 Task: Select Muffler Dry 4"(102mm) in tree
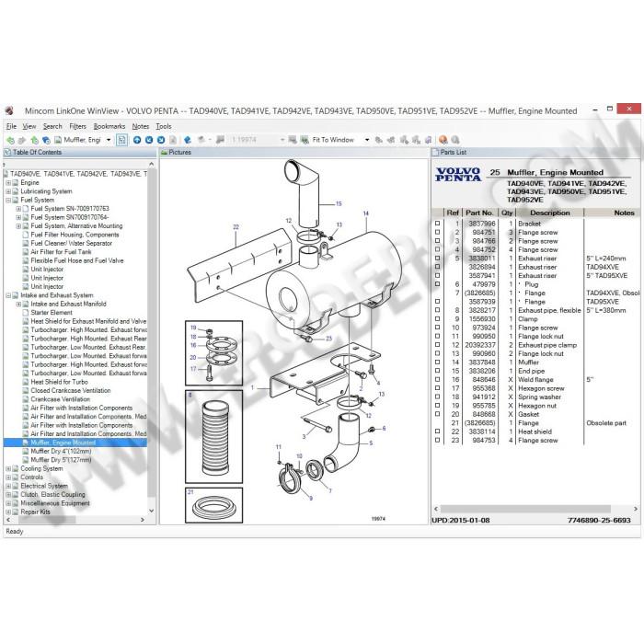(x=61, y=452)
